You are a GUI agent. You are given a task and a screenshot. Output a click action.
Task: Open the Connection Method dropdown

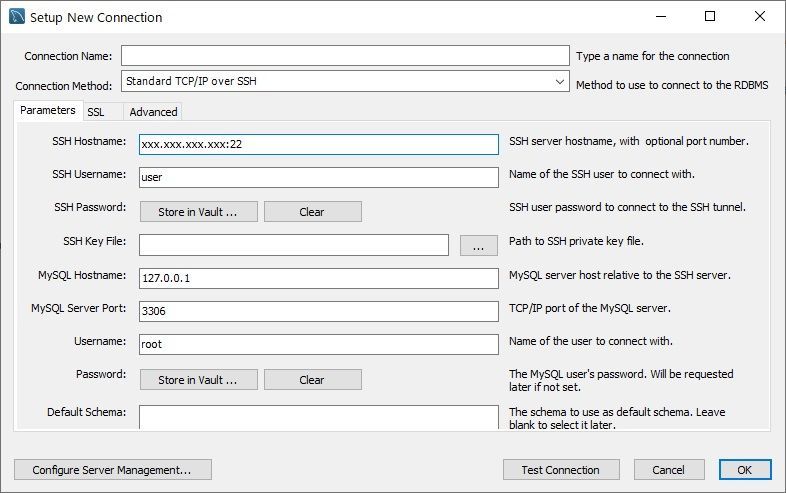pos(345,81)
